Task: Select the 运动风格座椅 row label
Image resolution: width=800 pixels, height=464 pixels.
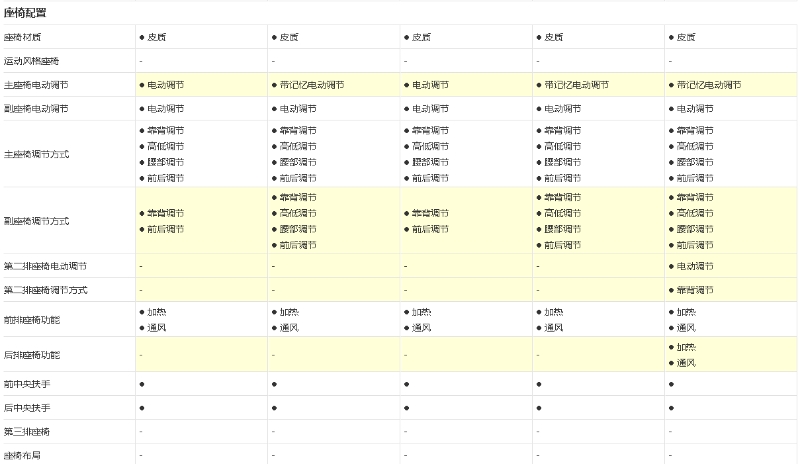Action: pos(32,61)
